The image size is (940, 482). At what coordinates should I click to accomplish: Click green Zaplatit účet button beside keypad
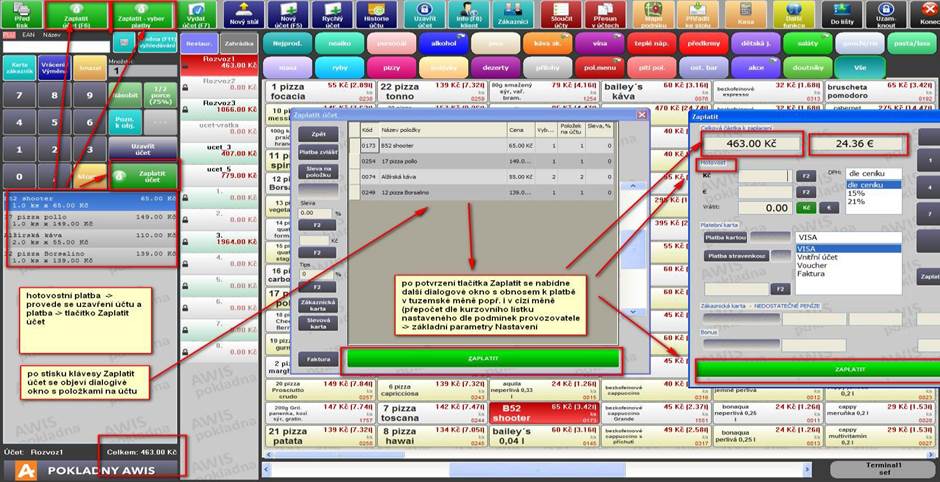pos(145,176)
